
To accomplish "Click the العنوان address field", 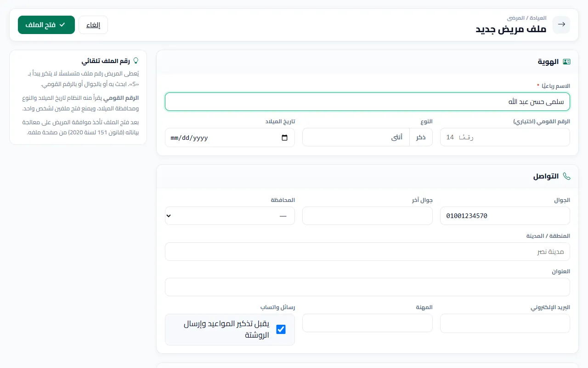I will (367, 287).
